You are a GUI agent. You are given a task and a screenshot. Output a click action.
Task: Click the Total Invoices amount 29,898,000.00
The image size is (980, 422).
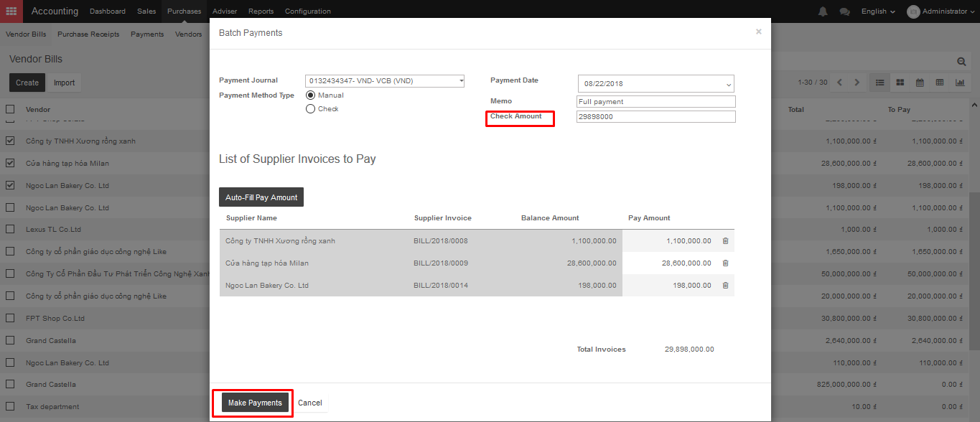point(689,350)
